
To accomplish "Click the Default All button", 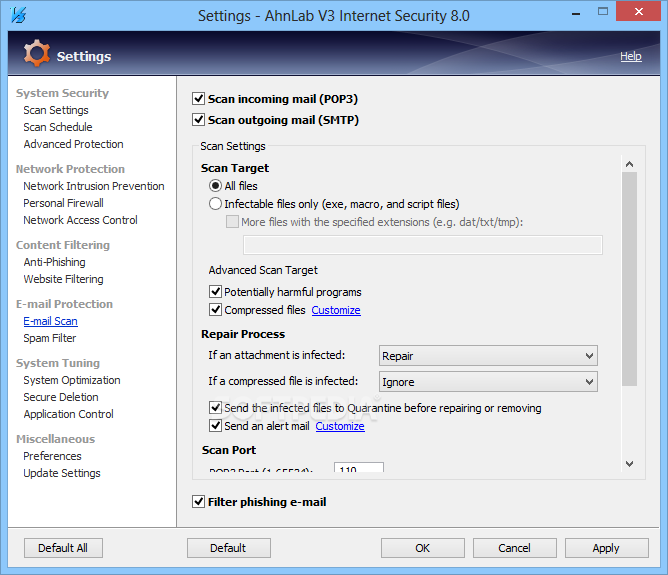I will [x=63, y=548].
